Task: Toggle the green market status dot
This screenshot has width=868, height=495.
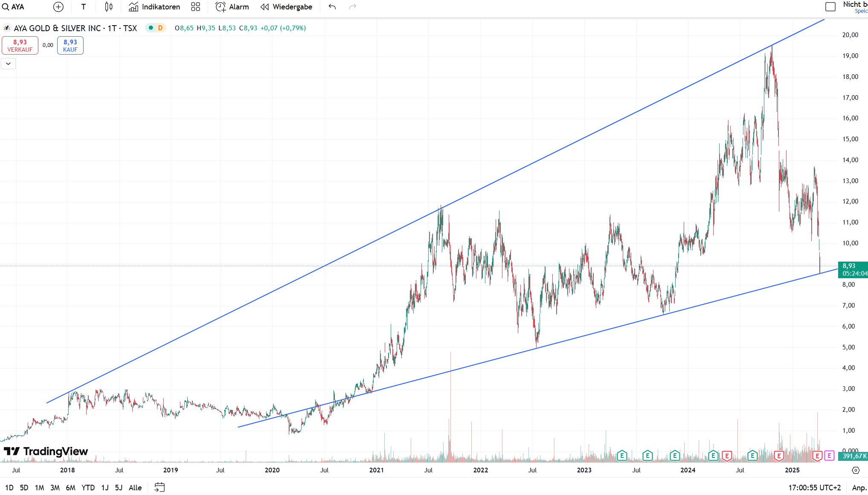Action: click(151, 28)
